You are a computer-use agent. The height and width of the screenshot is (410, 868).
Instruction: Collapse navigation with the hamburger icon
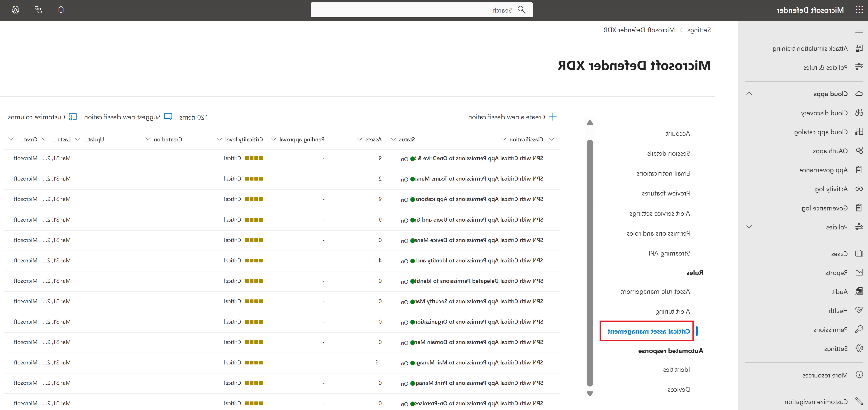(859, 31)
